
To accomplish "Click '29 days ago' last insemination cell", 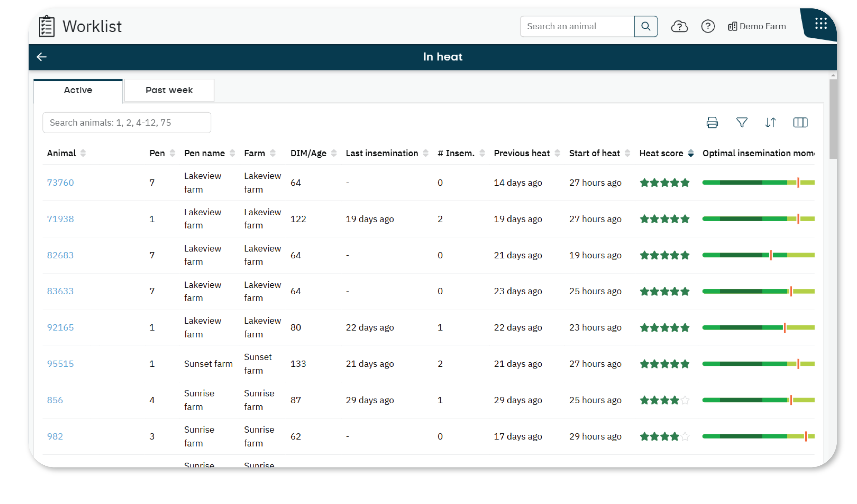I will 370,401.
